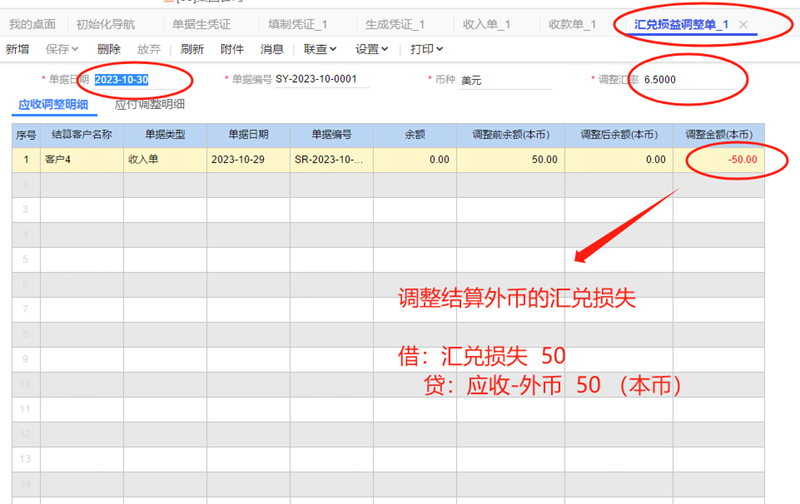Expand the 打印 dropdown menu
Screen dimensions: 800x504
[427, 49]
